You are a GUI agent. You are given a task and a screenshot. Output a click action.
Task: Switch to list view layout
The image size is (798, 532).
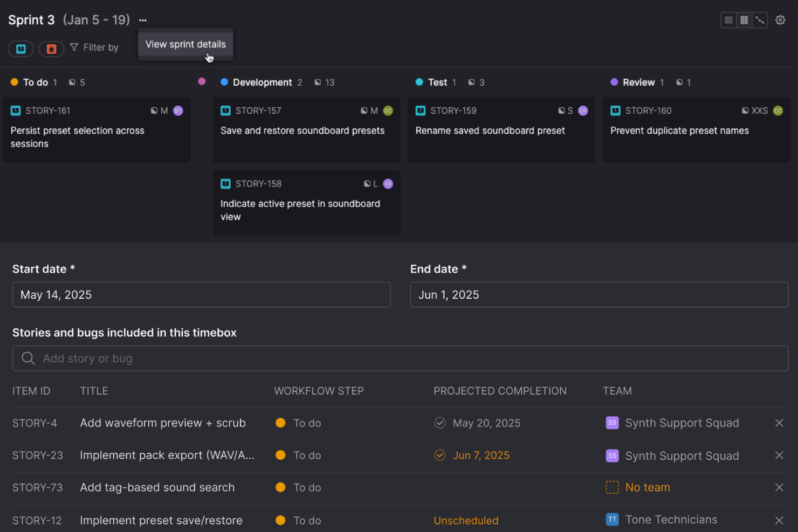click(x=728, y=20)
